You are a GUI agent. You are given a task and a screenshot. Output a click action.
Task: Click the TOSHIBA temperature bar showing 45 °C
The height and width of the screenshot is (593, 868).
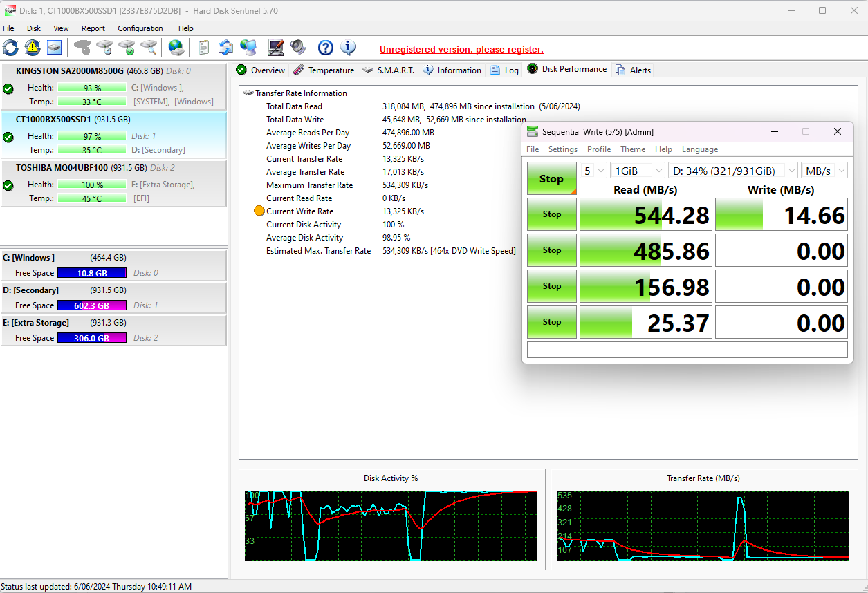(x=92, y=198)
